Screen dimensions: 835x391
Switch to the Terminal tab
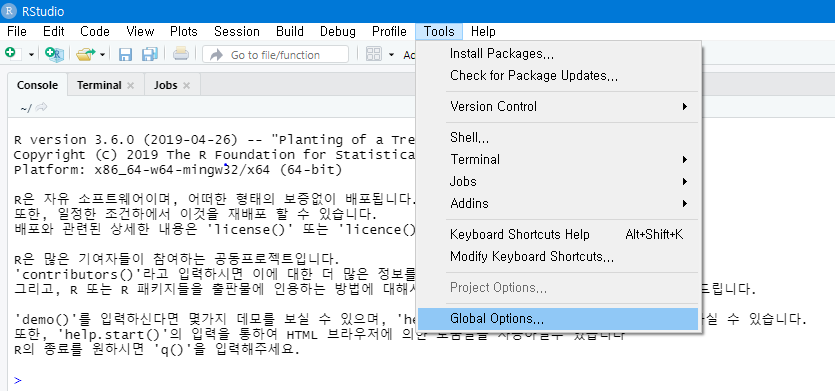point(99,85)
